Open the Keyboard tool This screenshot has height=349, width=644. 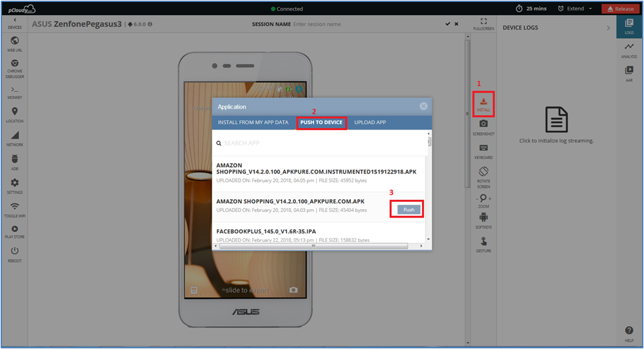point(484,152)
